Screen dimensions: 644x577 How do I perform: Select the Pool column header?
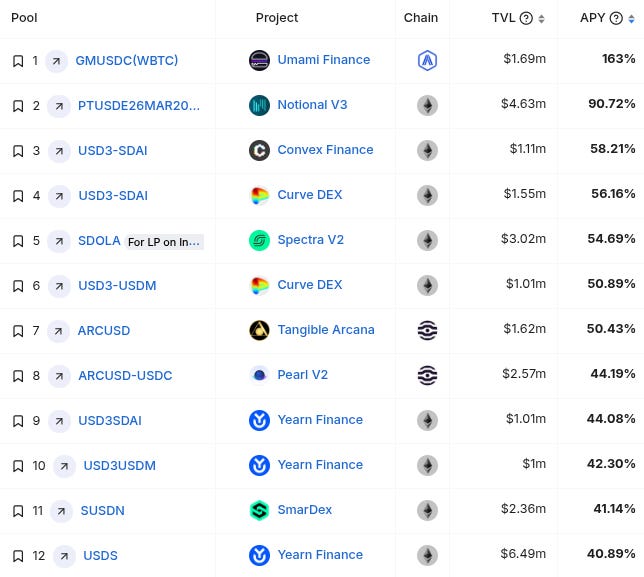(x=24, y=18)
